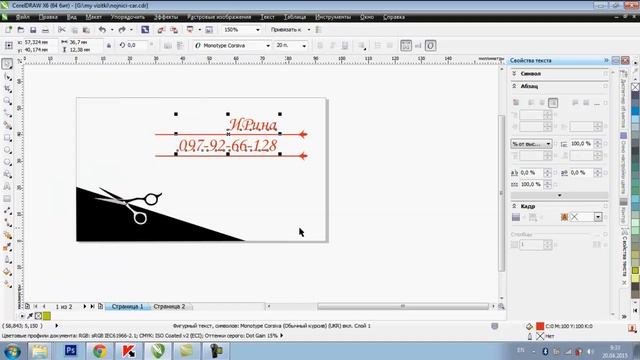Image resolution: width=640 pixels, height=360 pixels.
Task: Close the Свойства текста docker
Action: tap(625, 60)
